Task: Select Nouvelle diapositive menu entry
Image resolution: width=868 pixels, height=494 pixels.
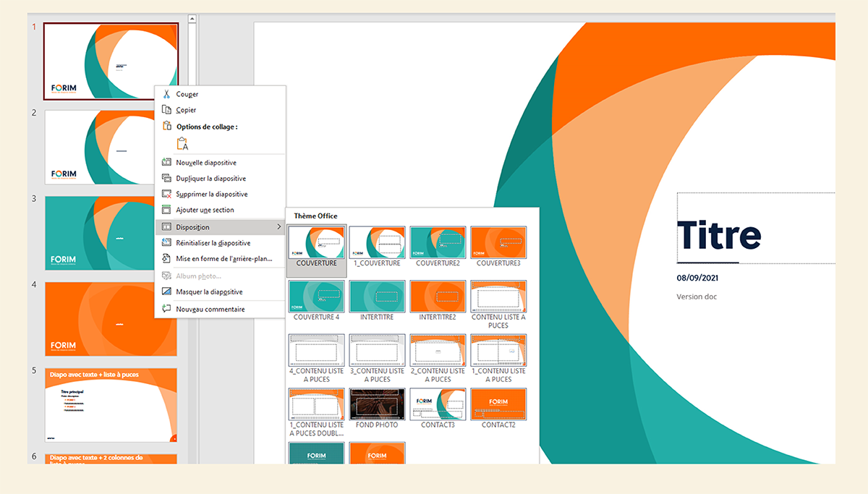Action: coord(221,163)
